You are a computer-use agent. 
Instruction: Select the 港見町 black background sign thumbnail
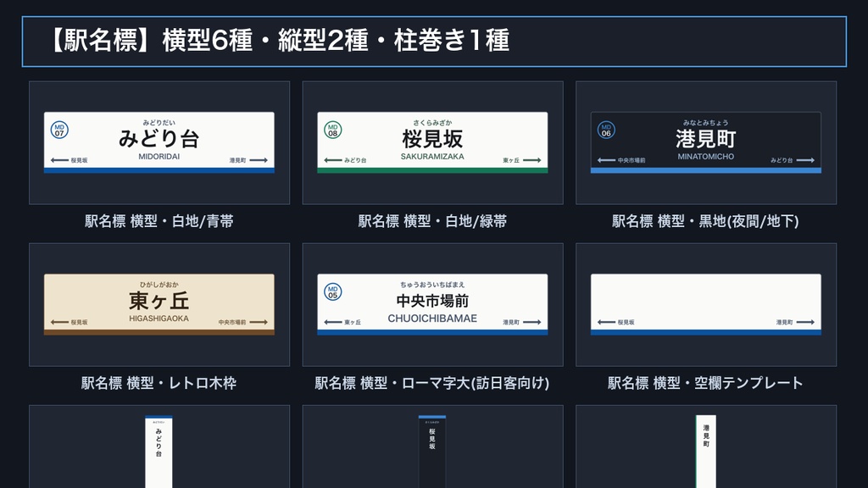click(706, 142)
